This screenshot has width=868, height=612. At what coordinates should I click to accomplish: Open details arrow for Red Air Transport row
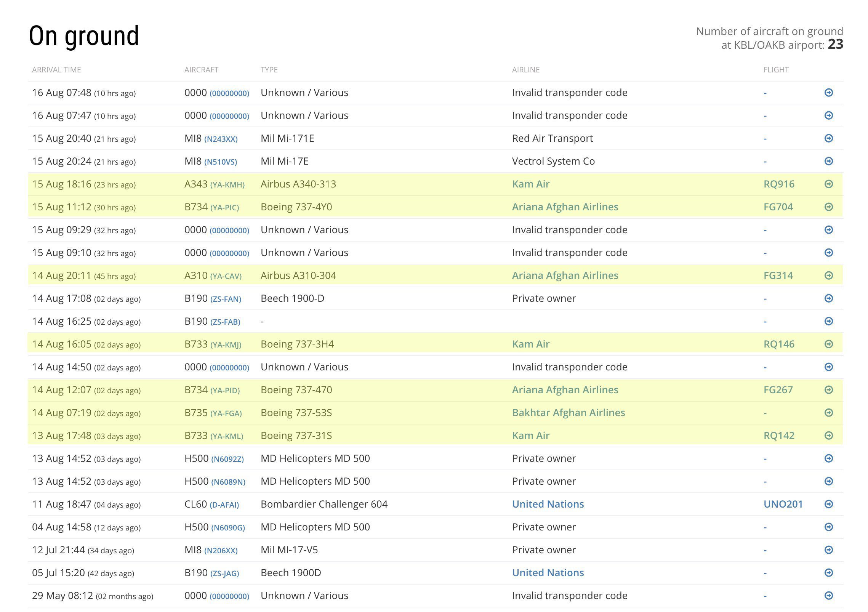point(828,138)
